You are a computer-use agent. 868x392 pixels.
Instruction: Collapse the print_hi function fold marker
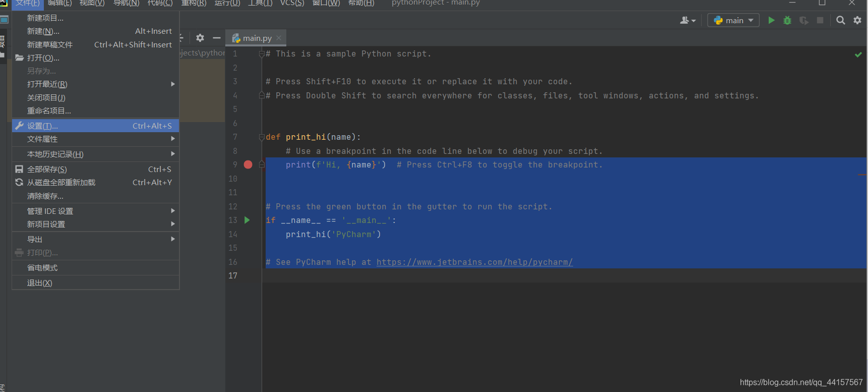[x=262, y=137]
